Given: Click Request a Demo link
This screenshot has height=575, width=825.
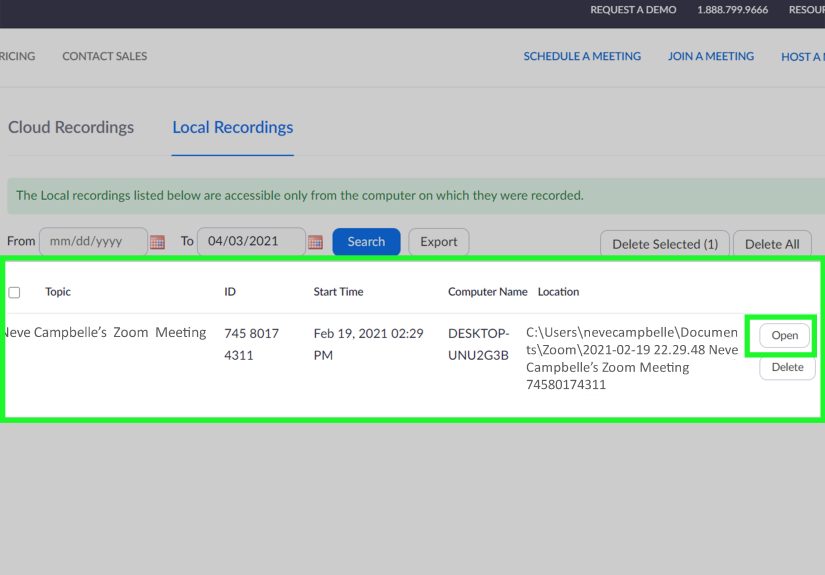Looking at the screenshot, I should click(x=633, y=10).
